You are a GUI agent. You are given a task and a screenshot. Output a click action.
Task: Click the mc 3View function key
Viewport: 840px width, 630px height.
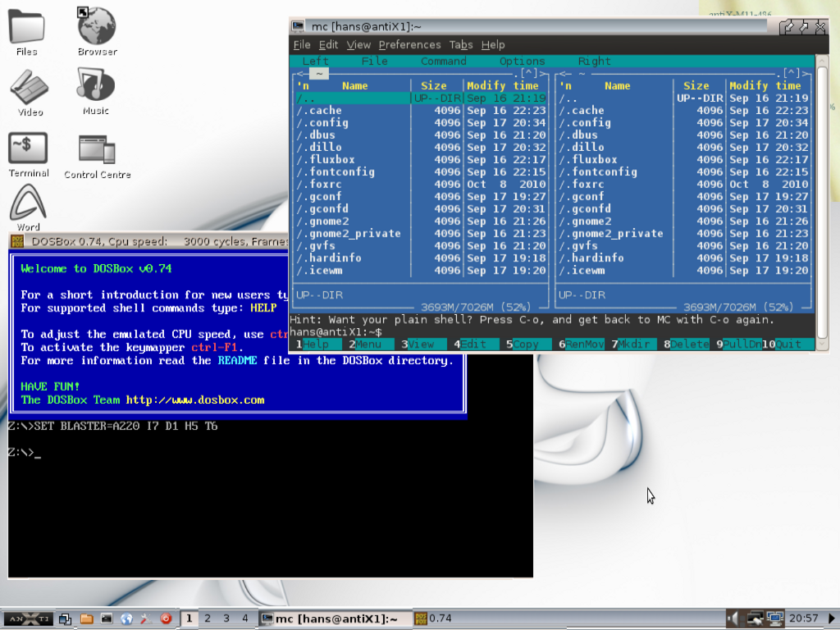421,345
